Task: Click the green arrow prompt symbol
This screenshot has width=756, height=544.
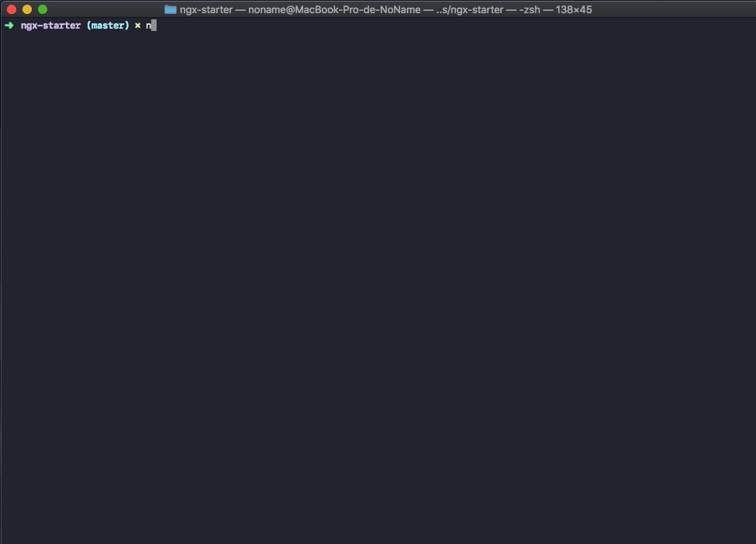Action: 9,26
